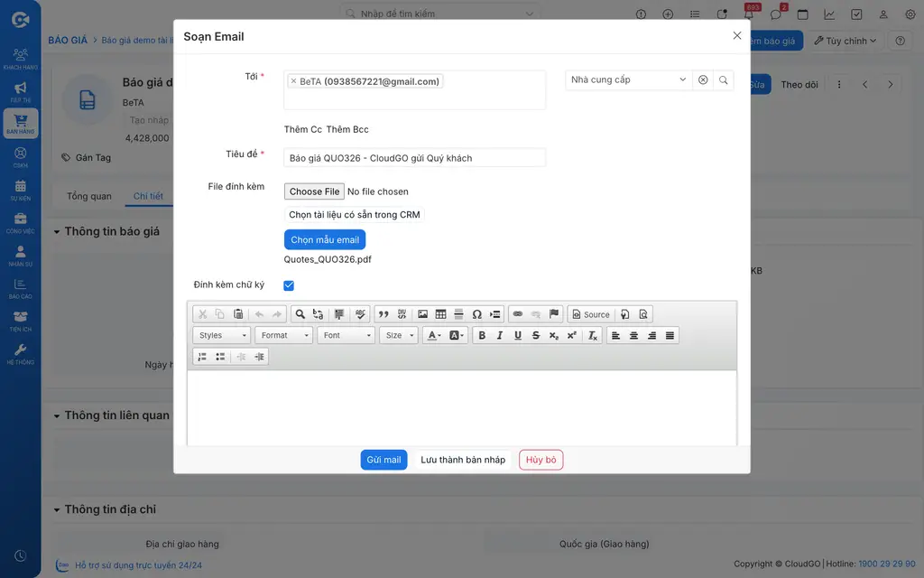Click the Templates icon next to Source
This screenshot has width=924, height=578.
[x=625, y=314]
